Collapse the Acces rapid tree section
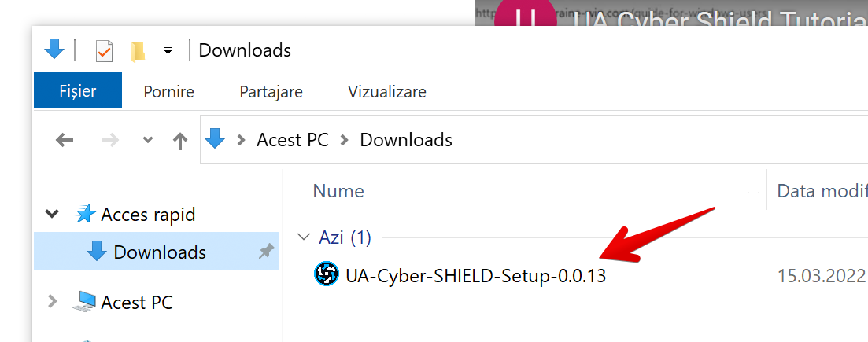Image resolution: width=868 pixels, height=342 pixels. [52, 214]
